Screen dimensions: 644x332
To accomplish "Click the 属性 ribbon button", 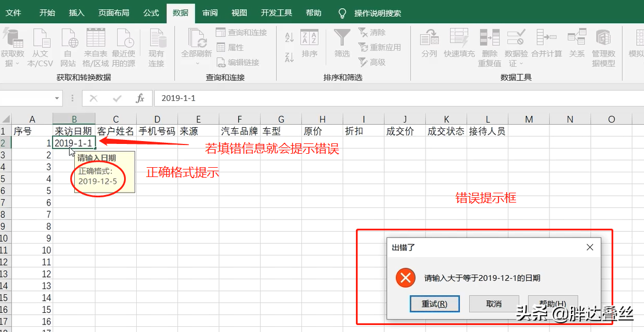I will 230,48.
